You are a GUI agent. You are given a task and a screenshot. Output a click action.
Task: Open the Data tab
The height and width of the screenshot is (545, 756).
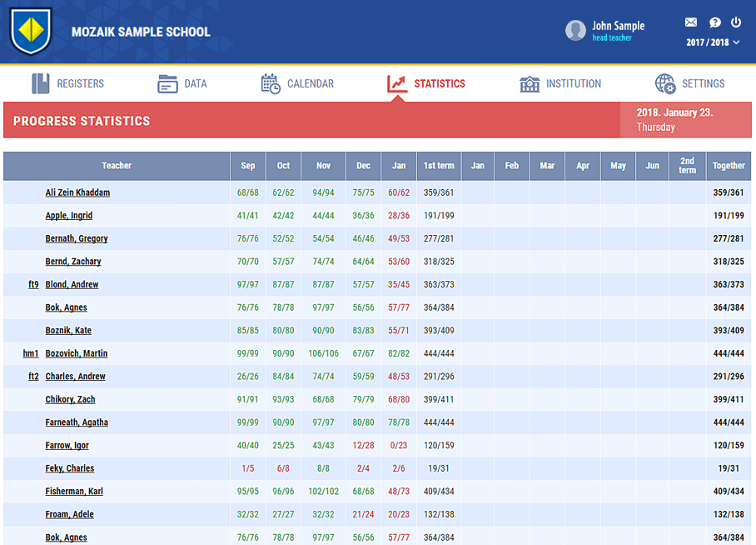[x=182, y=83]
